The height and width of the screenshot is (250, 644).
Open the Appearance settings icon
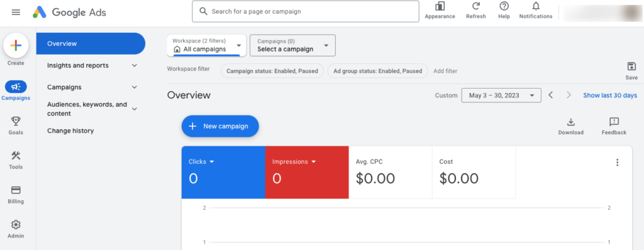click(x=440, y=11)
